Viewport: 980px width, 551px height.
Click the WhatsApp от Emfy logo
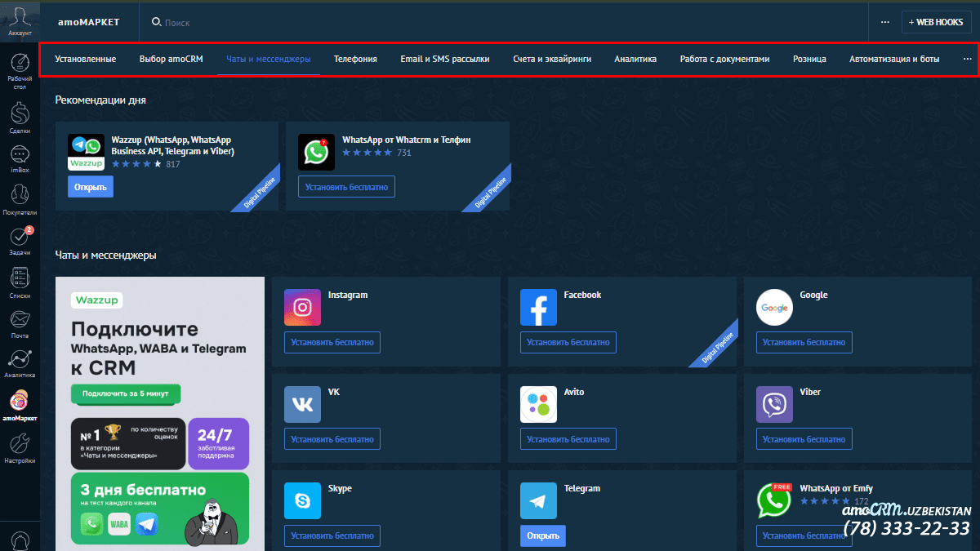coord(774,501)
